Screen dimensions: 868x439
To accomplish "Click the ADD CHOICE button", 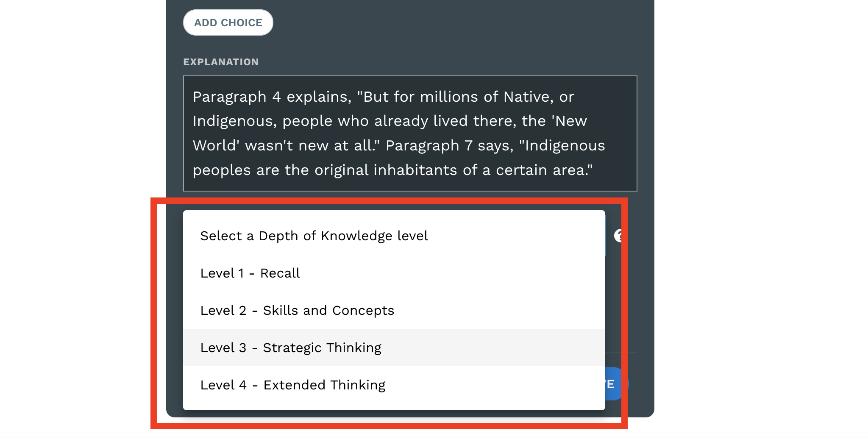I will (228, 22).
